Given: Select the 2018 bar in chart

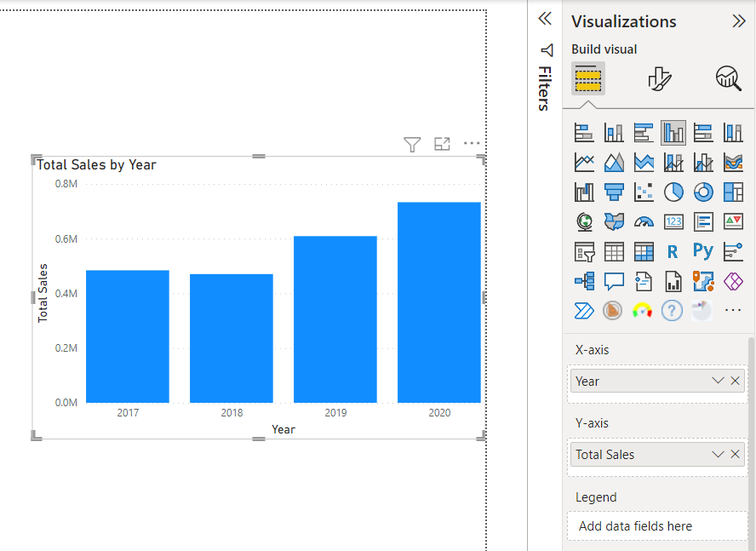Looking at the screenshot, I should 232,338.
